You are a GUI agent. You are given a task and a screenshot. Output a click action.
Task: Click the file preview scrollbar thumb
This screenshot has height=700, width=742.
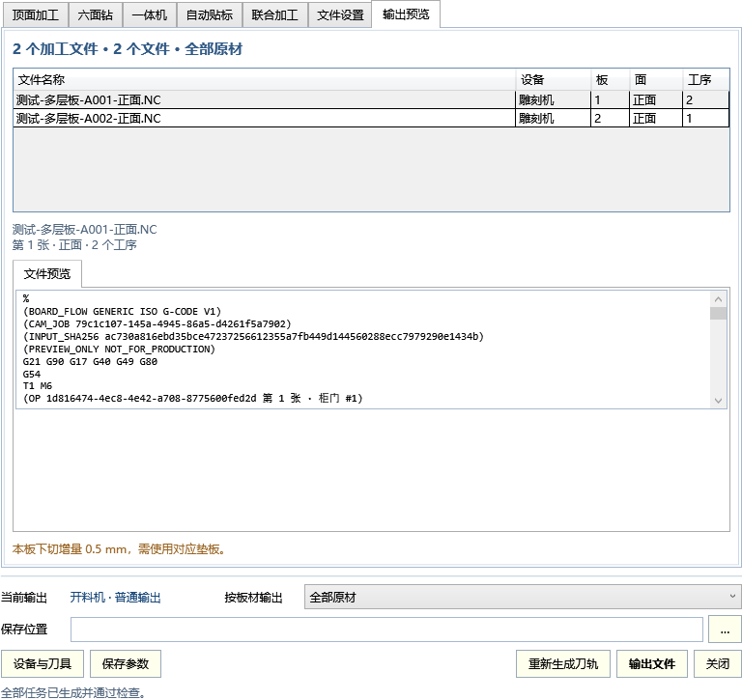[x=718, y=314]
